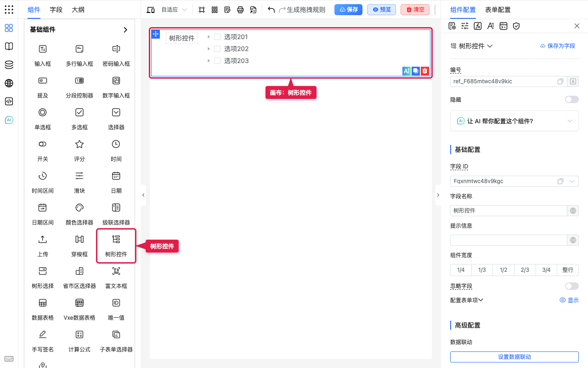
Task: Click the 提示信息 input field
Action: pyautogui.click(x=509, y=240)
